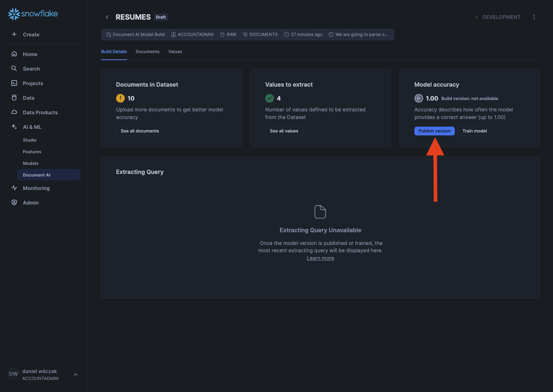Switch to the Documents tab
The width and height of the screenshot is (553, 392).
tap(147, 52)
